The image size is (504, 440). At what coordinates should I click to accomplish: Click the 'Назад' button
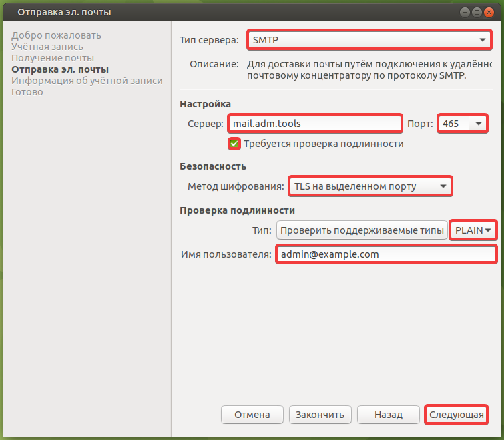pyautogui.click(x=388, y=415)
